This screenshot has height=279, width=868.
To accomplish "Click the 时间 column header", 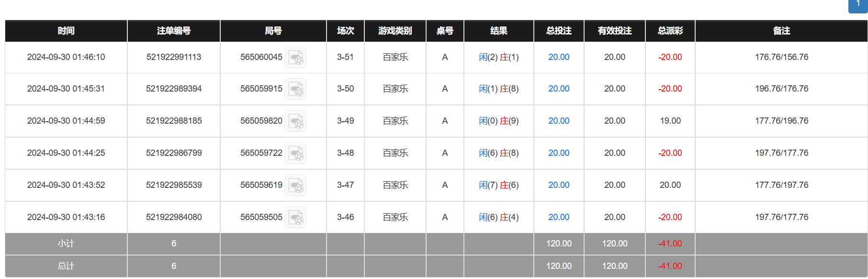I will [x=66, y=31].
